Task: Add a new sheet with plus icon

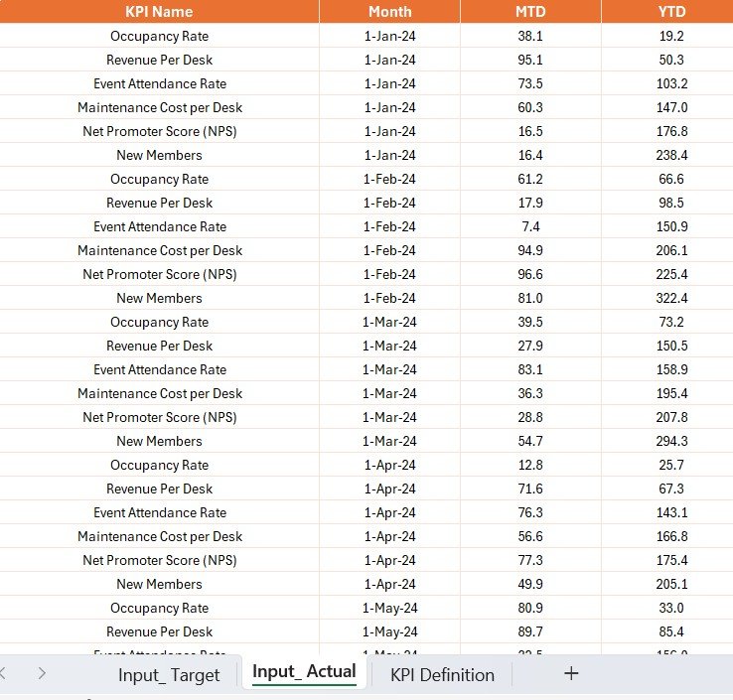Action: pyautogui.click(x=571, y=674)
